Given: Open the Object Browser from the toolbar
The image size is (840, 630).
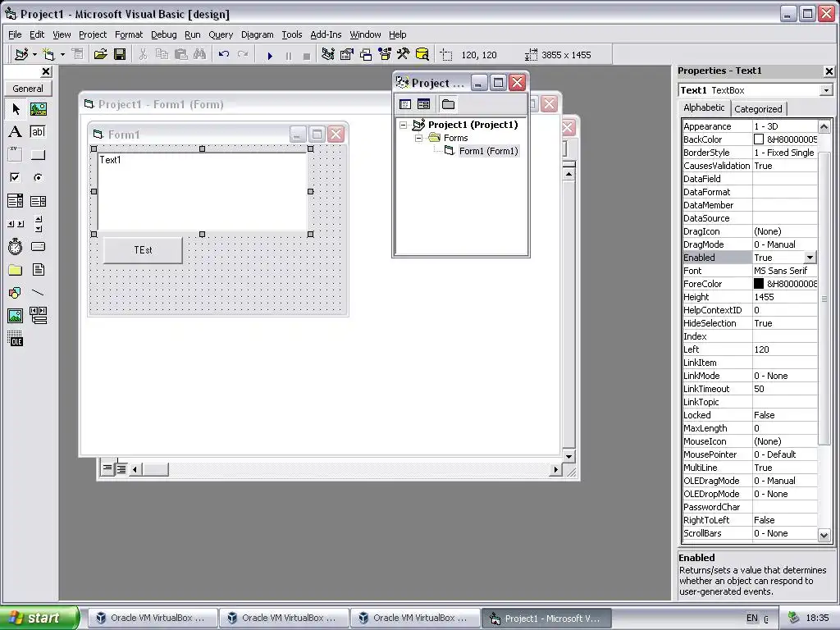Looking at the screenshot, I should tap(385, 54).
